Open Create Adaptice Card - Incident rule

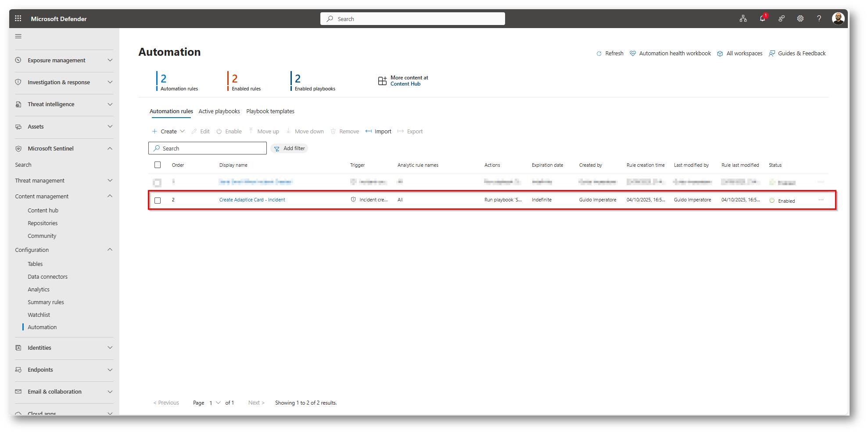[252, 200]
